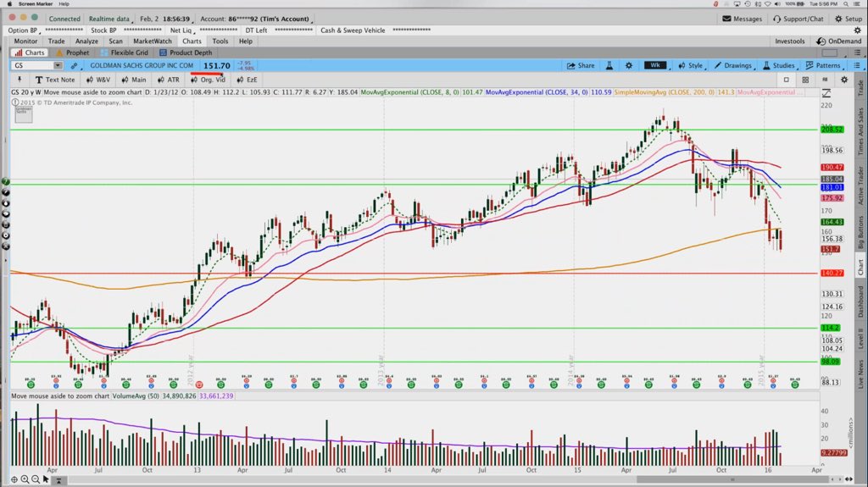Open the Wk timeframe selector

(655, 65)
